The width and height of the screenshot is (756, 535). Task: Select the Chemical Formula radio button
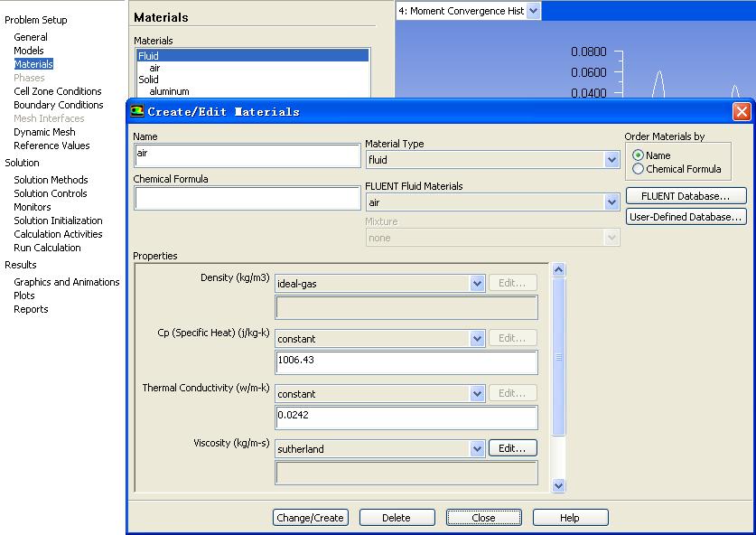639,169
